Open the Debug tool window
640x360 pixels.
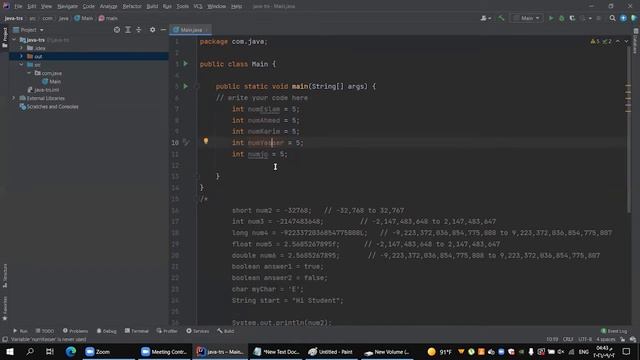point(107,331)
